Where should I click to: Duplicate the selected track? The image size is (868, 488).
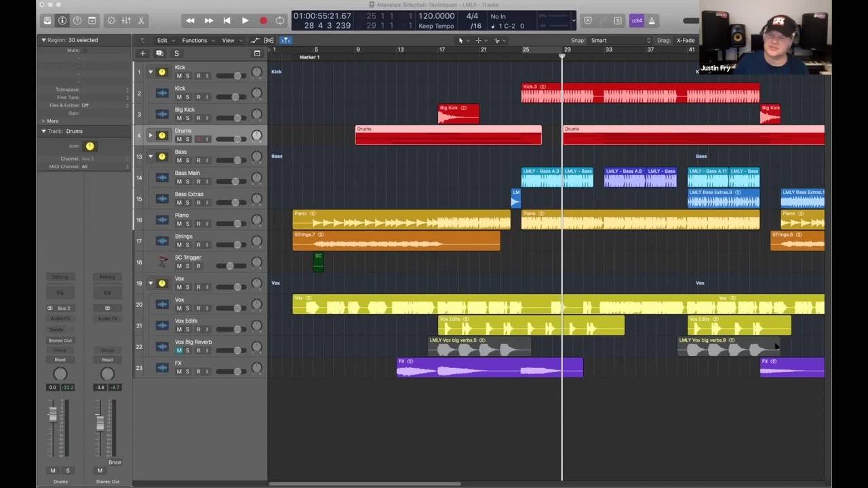tap(159, 54)
